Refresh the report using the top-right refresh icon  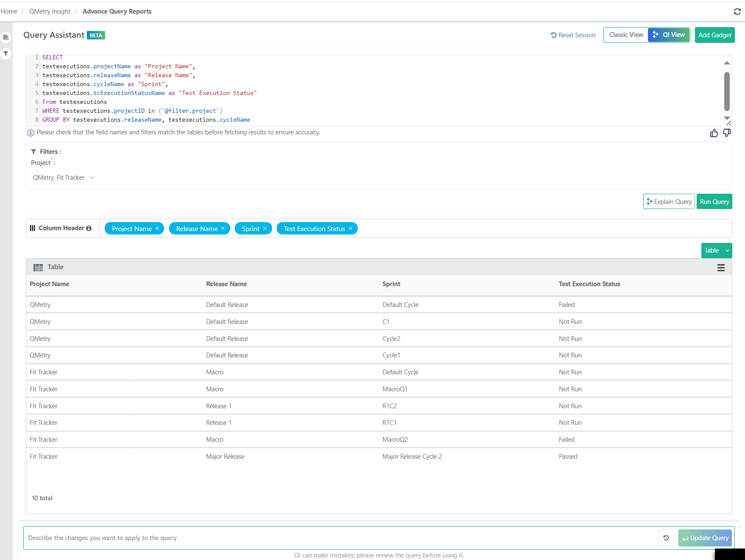737,11
